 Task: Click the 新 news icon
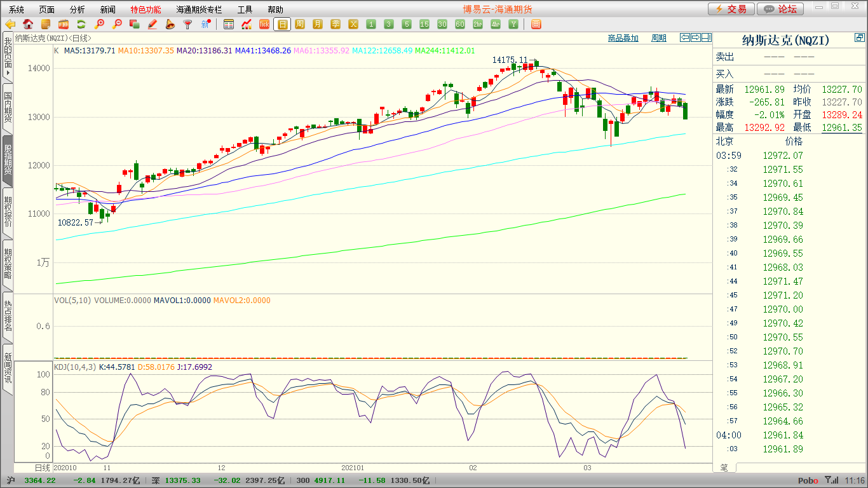coord(205,24)
